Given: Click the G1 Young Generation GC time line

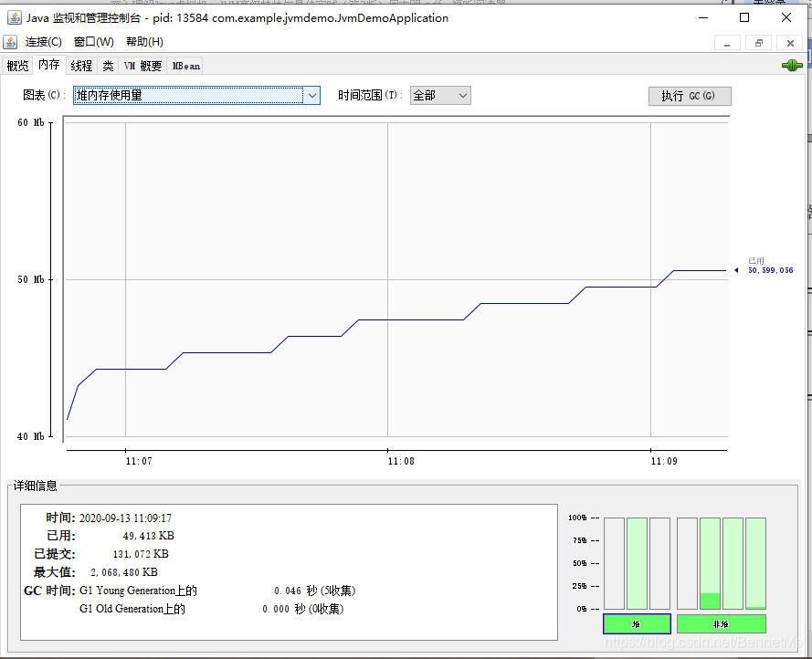Looking at the screenshot, I should point(217,591).
